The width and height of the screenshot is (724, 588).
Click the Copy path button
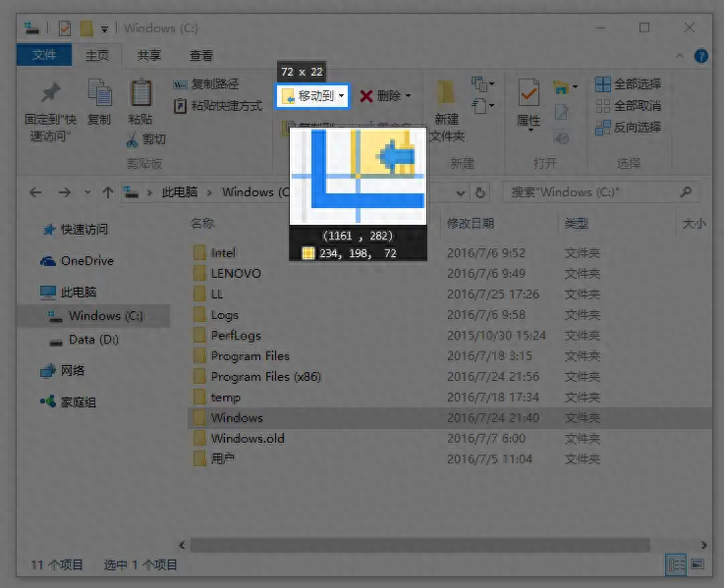(x=206, y=84)
